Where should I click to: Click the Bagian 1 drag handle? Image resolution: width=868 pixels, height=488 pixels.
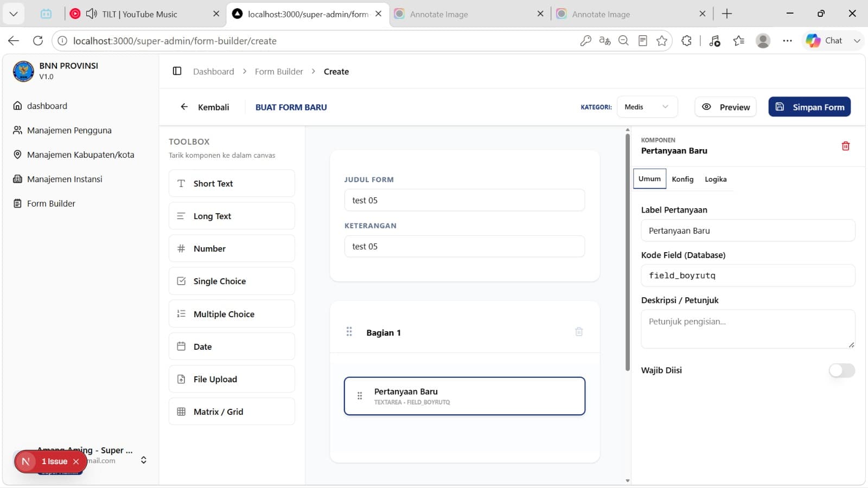coord(349,331)
